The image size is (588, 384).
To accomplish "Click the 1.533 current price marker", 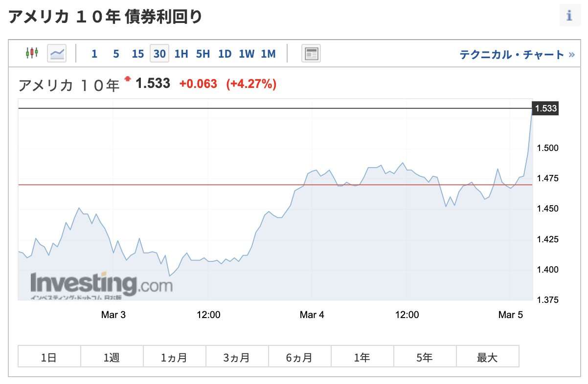I will click(x=545, y=108).
